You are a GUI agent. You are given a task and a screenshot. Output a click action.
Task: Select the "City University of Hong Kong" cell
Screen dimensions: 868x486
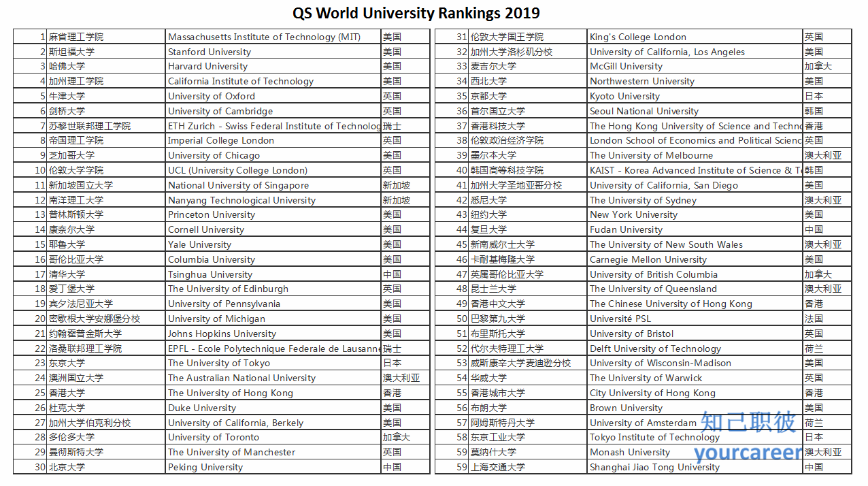(x=695, y=393)
